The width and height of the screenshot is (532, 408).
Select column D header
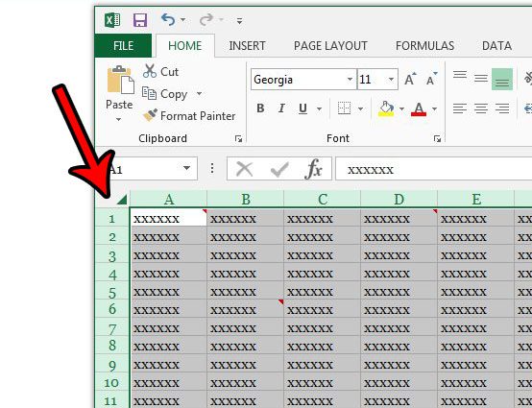[399, 199]
